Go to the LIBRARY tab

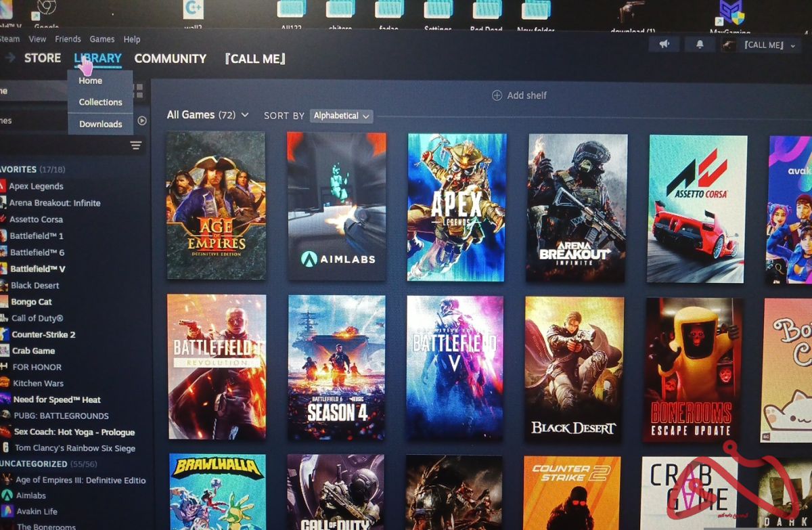coord(98,58)
